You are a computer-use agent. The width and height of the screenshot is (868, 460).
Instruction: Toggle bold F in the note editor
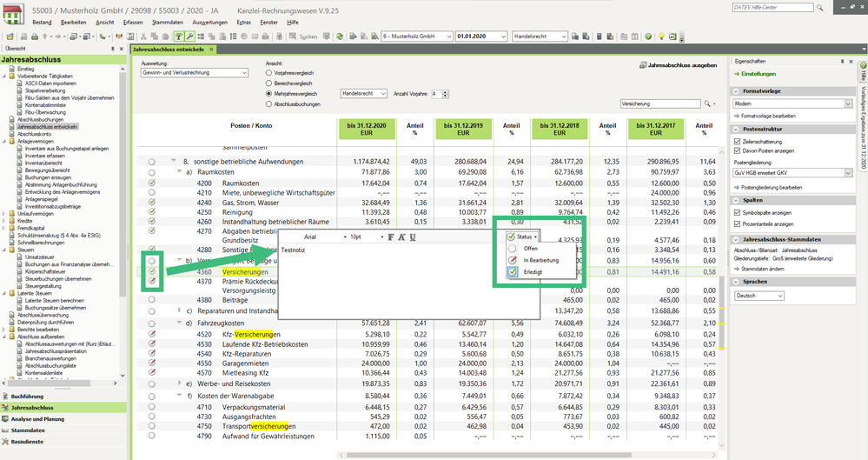pyautogui.click(x=391, y=237)
